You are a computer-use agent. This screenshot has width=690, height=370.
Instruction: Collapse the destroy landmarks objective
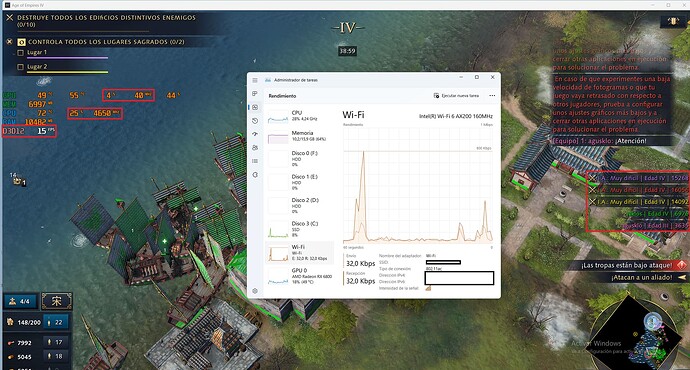pos(9,18)
